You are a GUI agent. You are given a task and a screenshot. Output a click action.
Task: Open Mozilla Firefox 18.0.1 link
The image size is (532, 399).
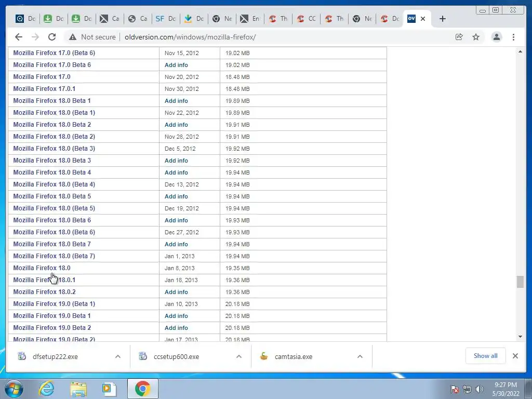(44, 280)
